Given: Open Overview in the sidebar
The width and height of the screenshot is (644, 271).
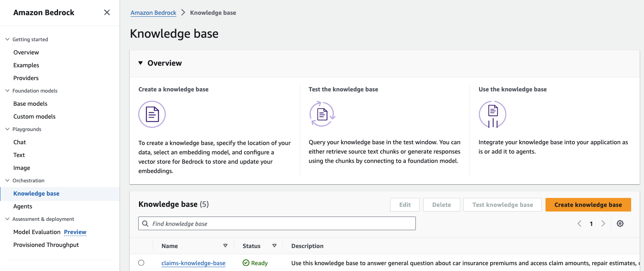Looking at the screenshot, I should [x=26, y=52].
